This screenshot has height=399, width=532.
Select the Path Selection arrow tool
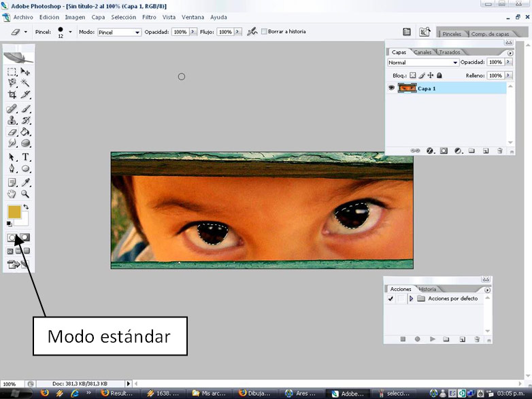[x=12, y=157]
